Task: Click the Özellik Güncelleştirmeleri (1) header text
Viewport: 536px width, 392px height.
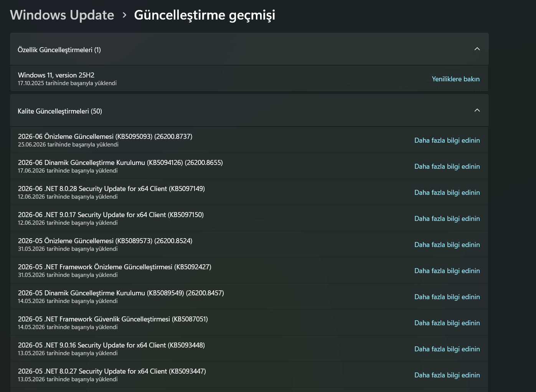Action: click(59, 50)
